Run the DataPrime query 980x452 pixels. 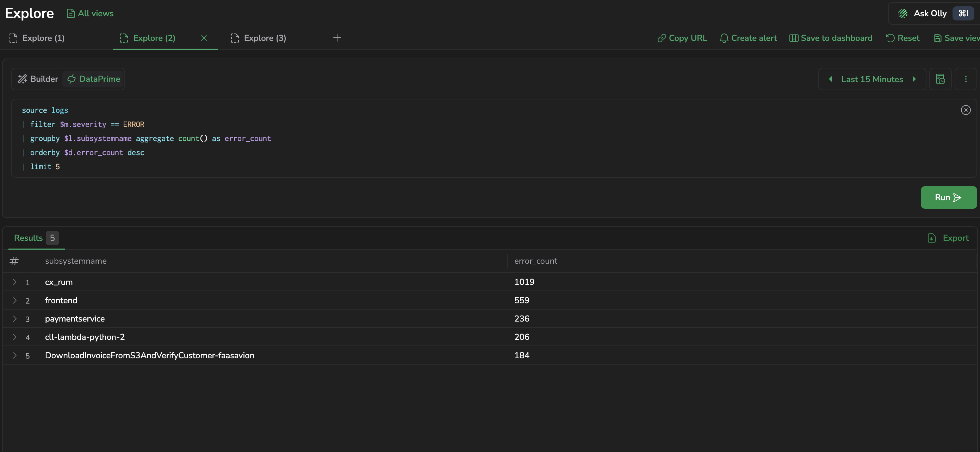(x=948, y=197)
